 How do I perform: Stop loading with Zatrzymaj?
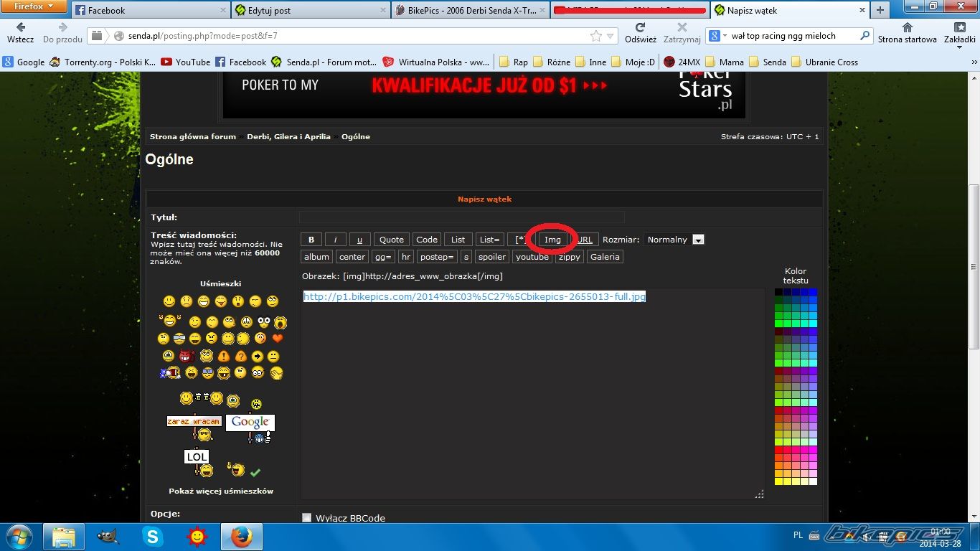682,32
